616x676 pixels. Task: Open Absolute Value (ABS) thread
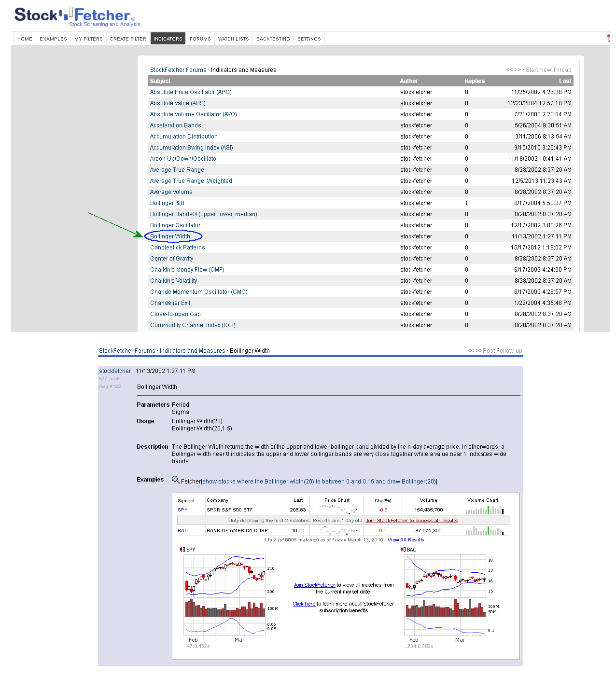(x=178, y=103)
